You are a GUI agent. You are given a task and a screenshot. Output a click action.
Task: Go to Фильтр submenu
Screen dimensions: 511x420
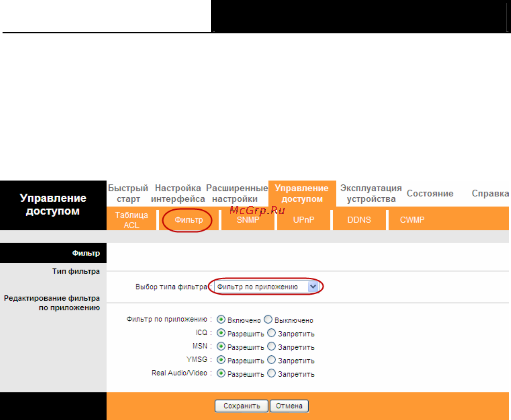pyautogui.click(x=189, y=220)
